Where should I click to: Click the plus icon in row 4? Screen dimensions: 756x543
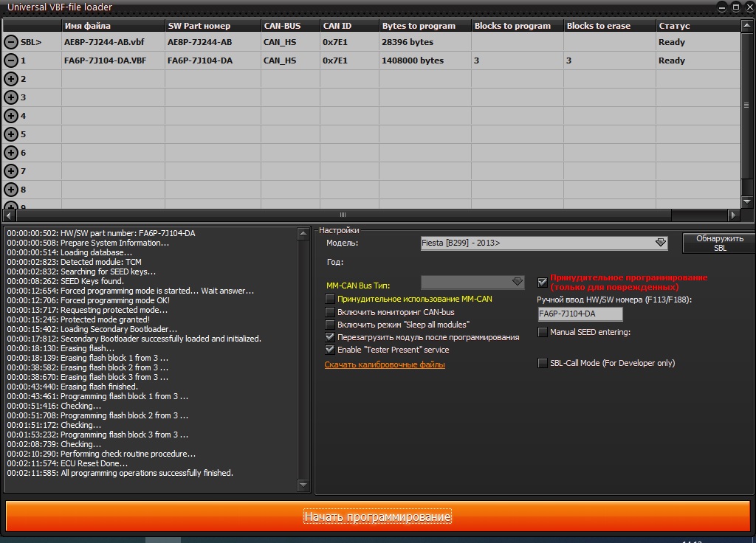point(11,116)
